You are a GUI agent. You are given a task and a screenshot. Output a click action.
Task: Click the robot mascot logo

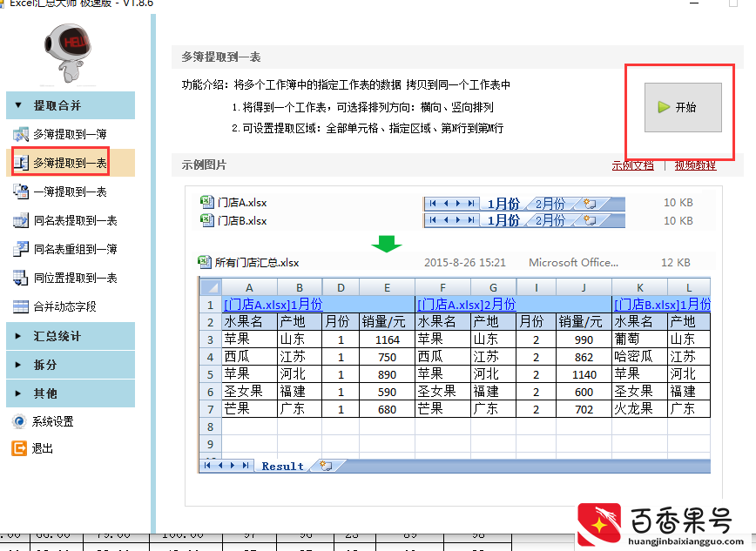[68, 53]
